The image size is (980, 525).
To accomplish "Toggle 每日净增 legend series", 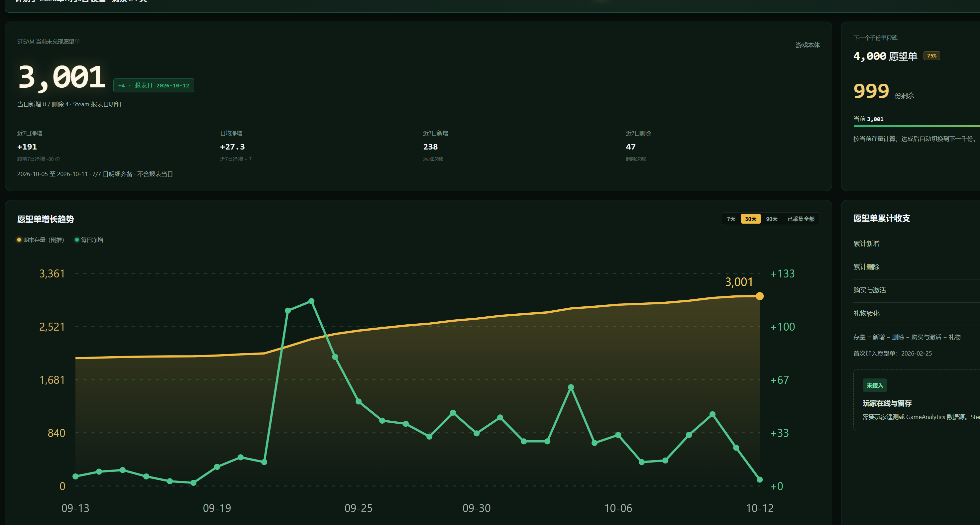I will [x=89, y=240].
